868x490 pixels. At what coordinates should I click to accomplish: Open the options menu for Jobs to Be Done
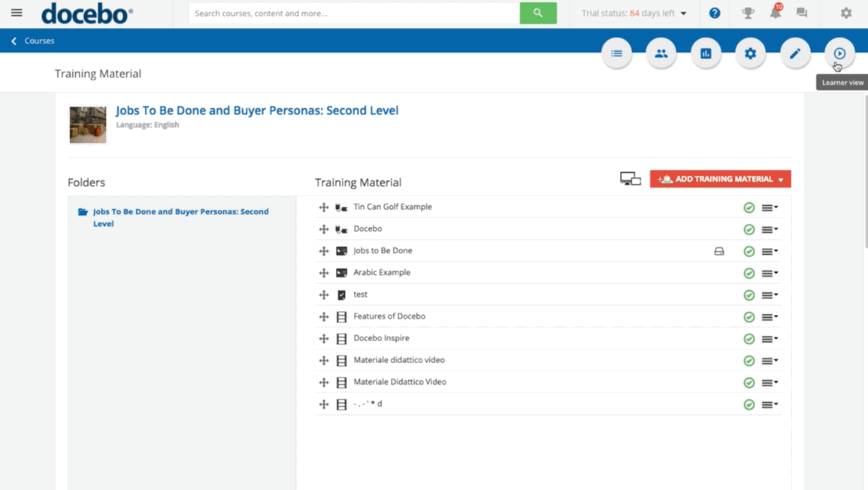click(770, 251)
